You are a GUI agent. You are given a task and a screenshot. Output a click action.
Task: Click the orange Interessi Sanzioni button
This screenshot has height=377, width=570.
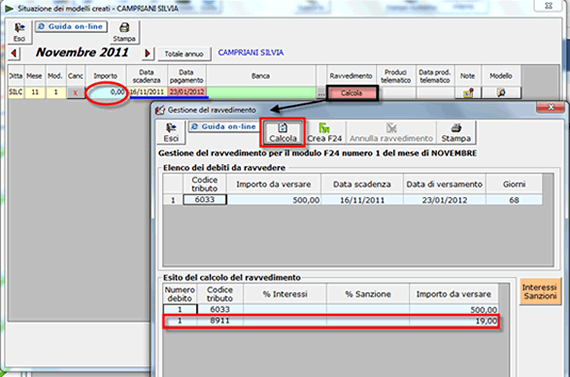[540, 292]
